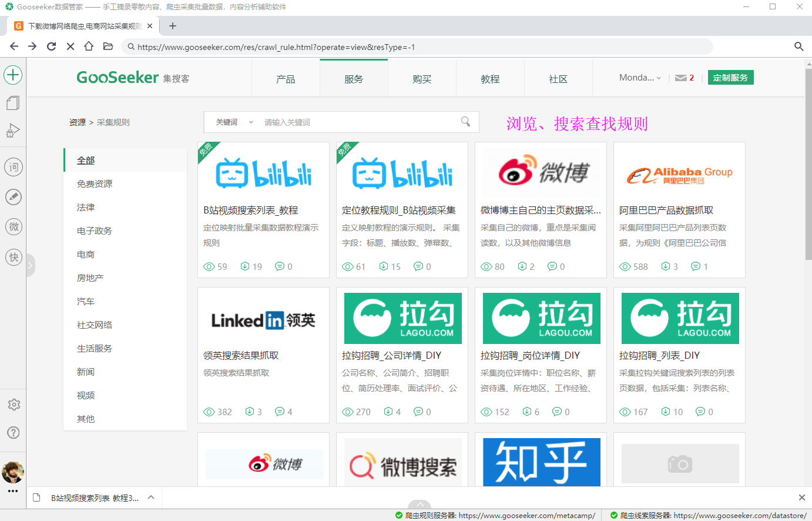Open the 社区 navigation menu
The image size is (812, 521).
558,79
